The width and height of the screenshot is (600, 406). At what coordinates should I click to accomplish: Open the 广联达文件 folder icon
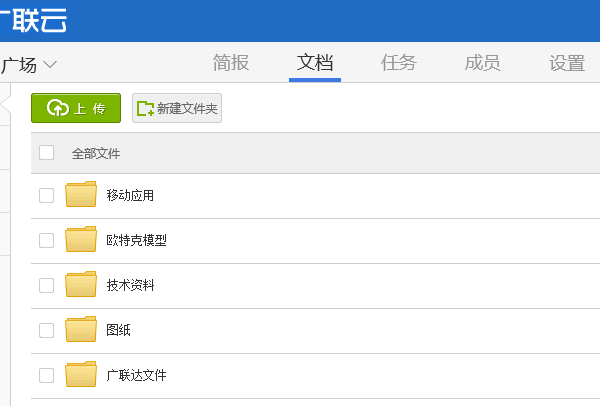pyautogui.click(x=81, y=375)
